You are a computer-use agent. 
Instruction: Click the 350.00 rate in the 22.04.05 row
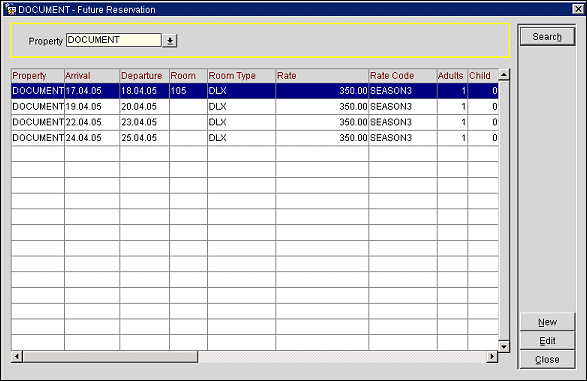click(322, 122)
